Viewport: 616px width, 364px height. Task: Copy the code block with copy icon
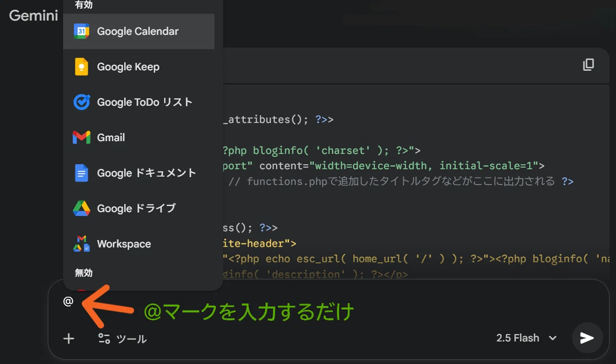(588, 65)
